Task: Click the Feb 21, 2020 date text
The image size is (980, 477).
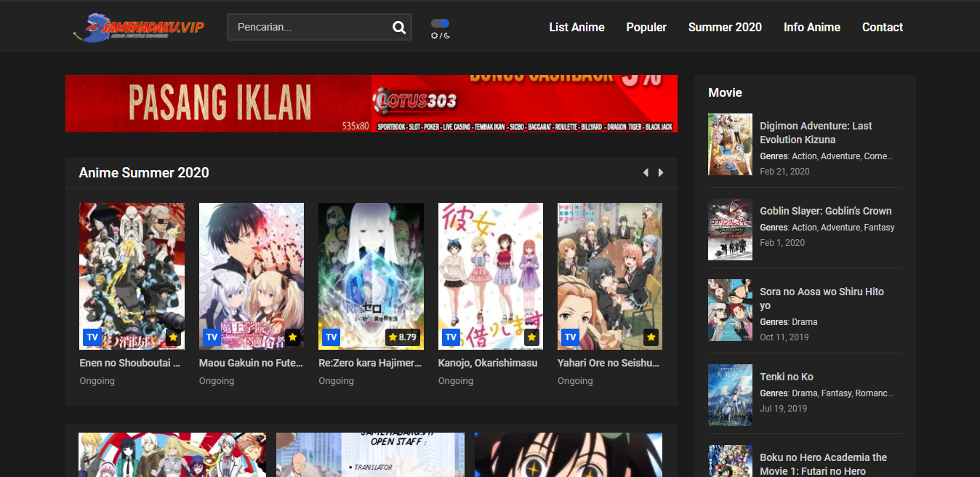Action: pyautogui.click(x=784, y=172)
